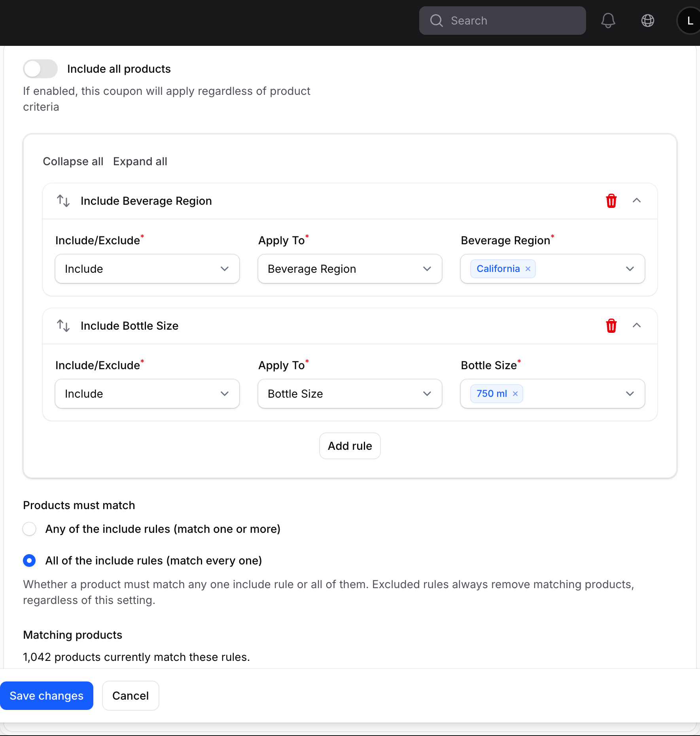Click Expand all

click(140, 161)
